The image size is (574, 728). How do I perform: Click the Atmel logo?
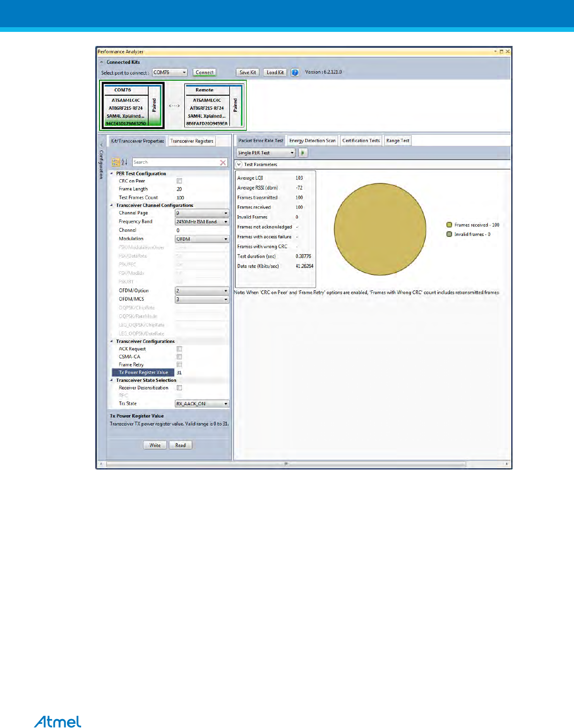58,721
